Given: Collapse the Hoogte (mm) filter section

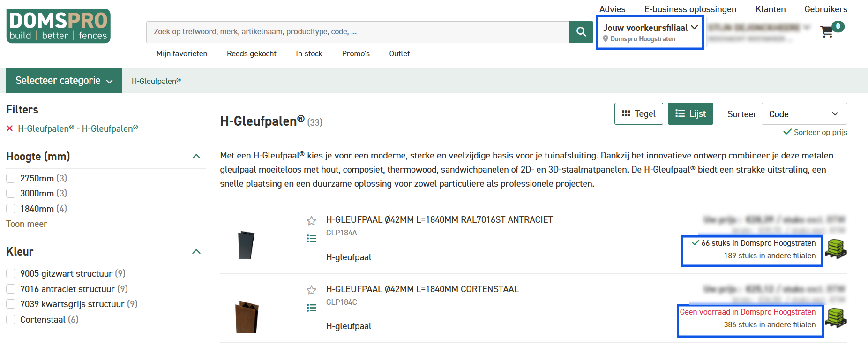Looking at the screenshot, I should tap(196, 157).
